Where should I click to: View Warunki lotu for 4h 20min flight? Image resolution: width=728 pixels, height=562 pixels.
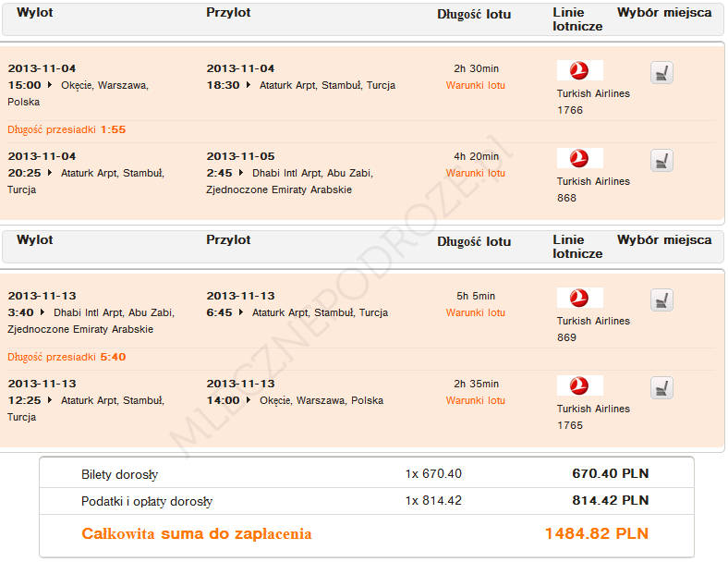(475, 173)
